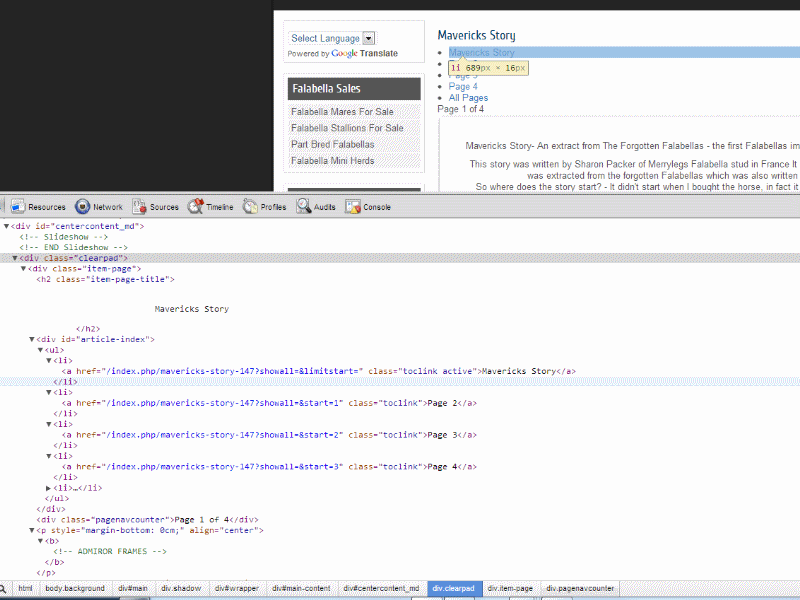Screen dimensions: 800x600
Task: Click the highlighted Mavericks Story link
Action: (482, 53)
